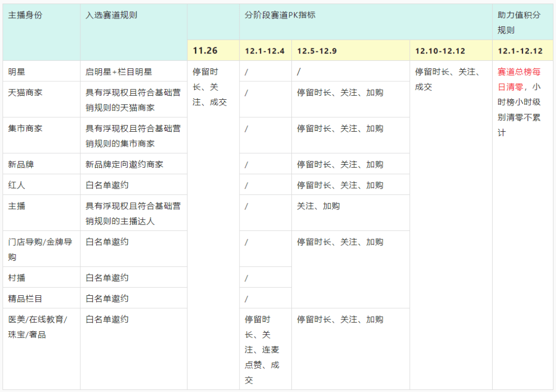Click the slash in 集市商家 row
Screen dimensions: 556x392
(247, 129)
